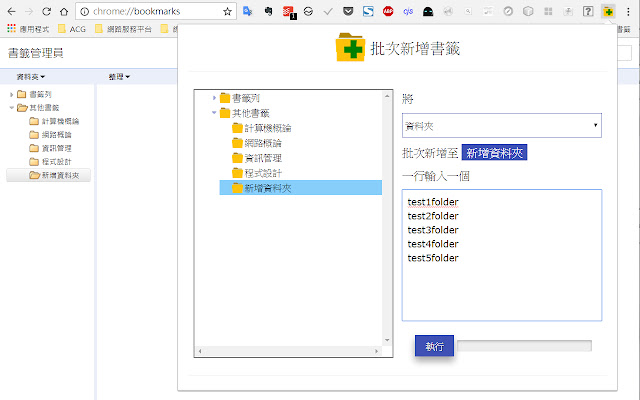
Task: Select 程式設計 in the manager sidebar
Action: tap(51, 162)
